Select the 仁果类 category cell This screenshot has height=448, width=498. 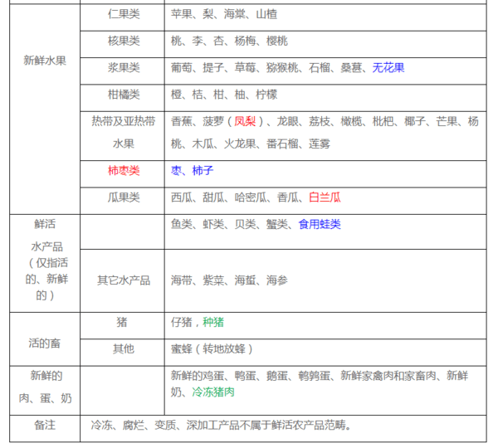coord(124,15)
